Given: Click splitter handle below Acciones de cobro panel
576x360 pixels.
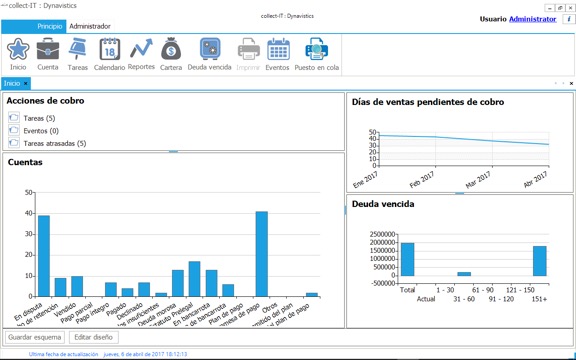Looking at the screenshot, I should 173,151.
